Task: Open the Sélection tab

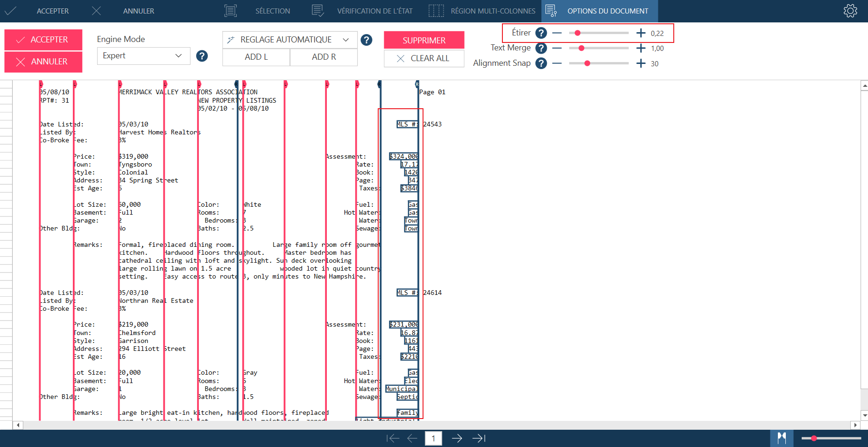Action: click(273, 11)
